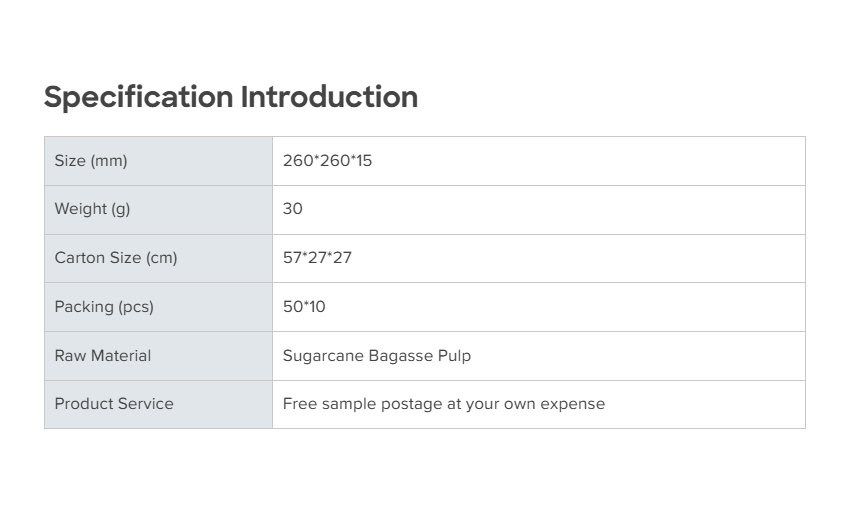This screenshot has height=513, width=850.
Task: Click the word Introduction in the heading
Action: point(329,97)
